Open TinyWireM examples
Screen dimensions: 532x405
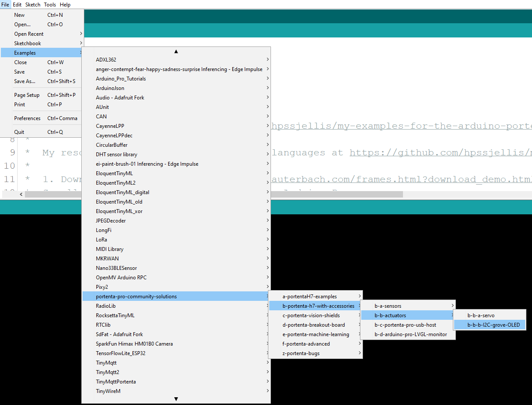coord(176,391)
